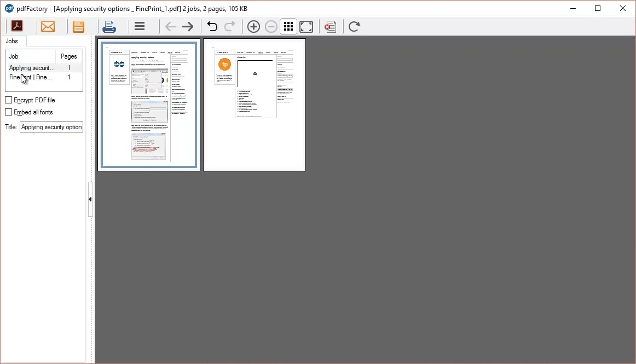Click the View PDF Acrobat icon
The width and height of the screenshot is (636, 364).
pyautogui.click(x=17, y=26)
